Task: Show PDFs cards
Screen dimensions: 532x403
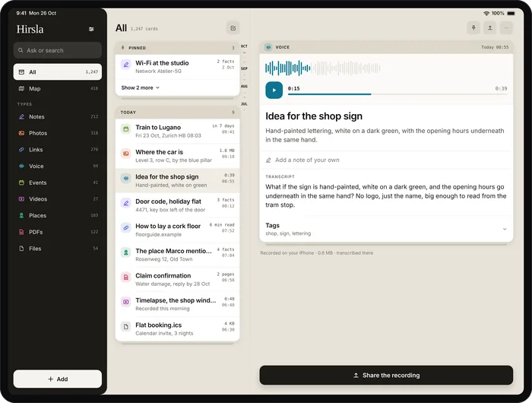Action: click(x=57, y=232)
